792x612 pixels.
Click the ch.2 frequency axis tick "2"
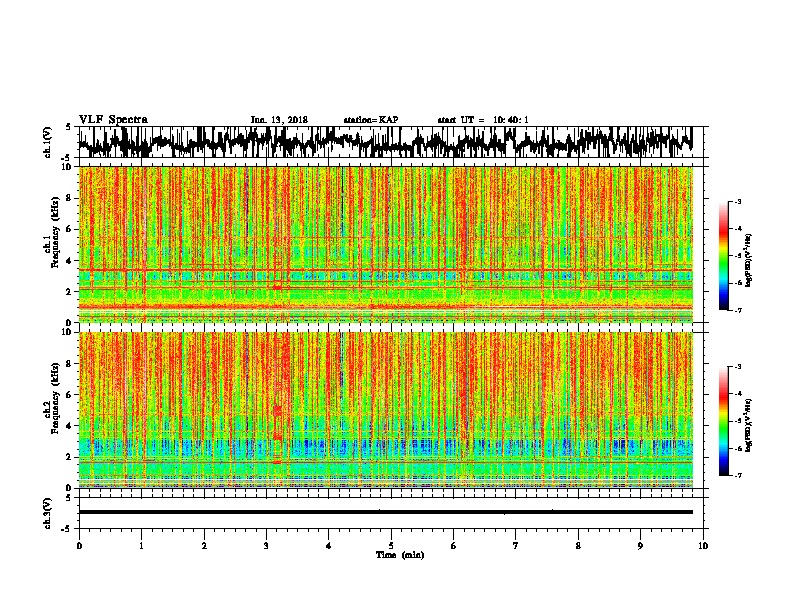pyautogui.click(x=70, y=457)
